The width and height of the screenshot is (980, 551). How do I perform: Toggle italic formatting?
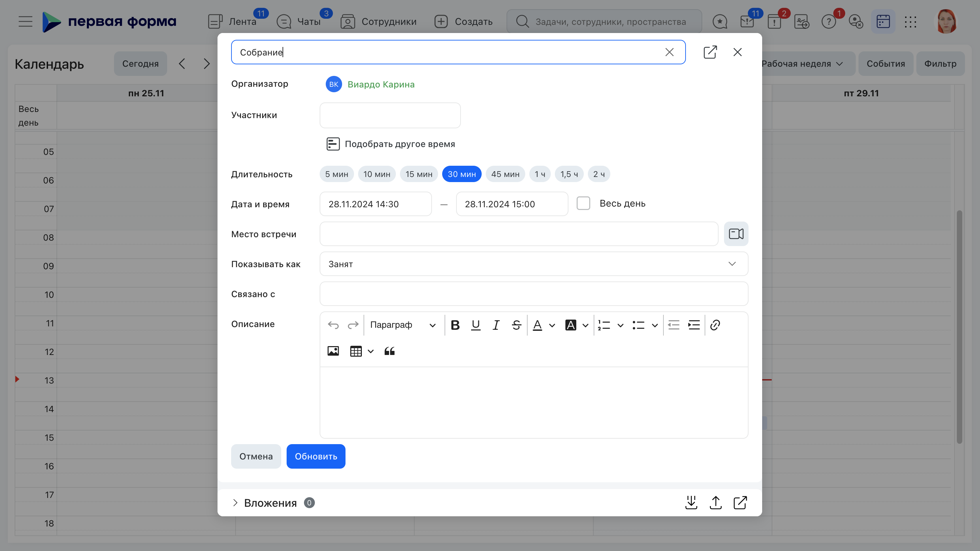pos(496,325)
